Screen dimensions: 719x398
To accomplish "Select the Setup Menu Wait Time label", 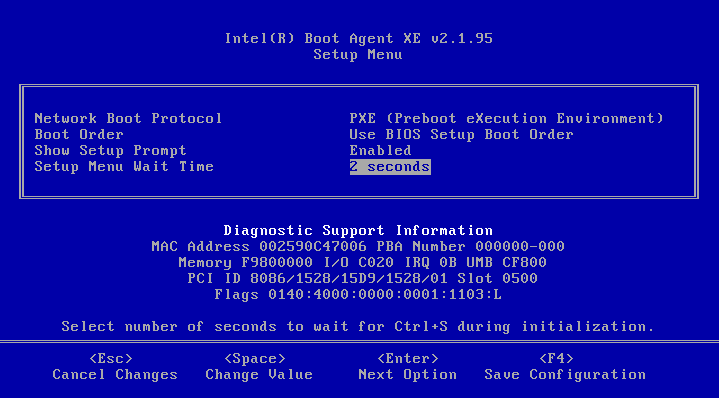I will 124,166.
